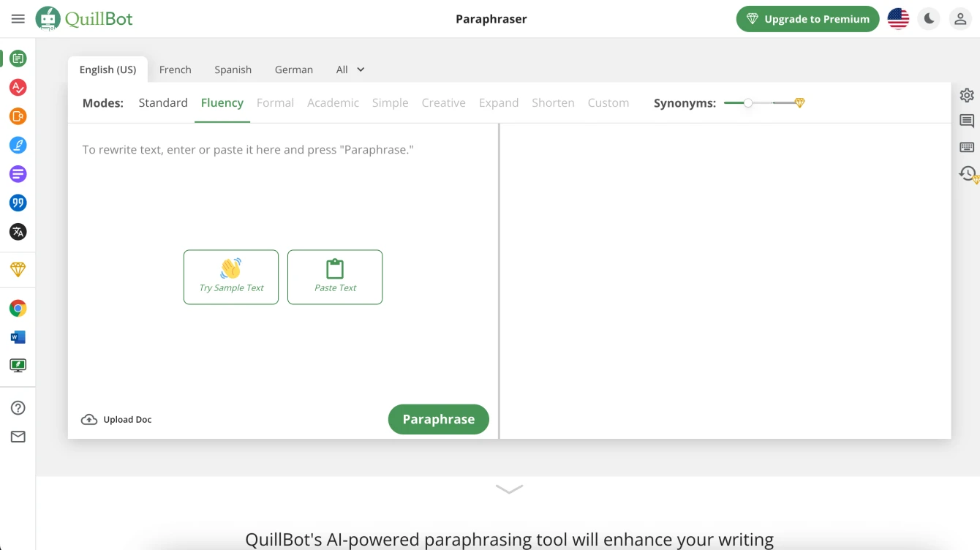Change language via US flag icon
The width and height of the screenshot is (980, 550).
pyautogui.click(x=898, y=19)
